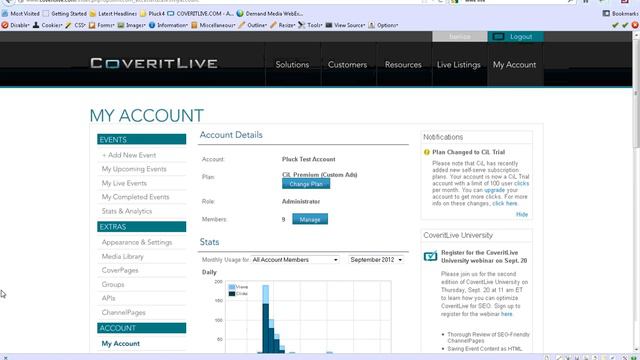640x360 pixels.
Task: Open the Pluck4 bookmark folder
Action: [153, 13]
